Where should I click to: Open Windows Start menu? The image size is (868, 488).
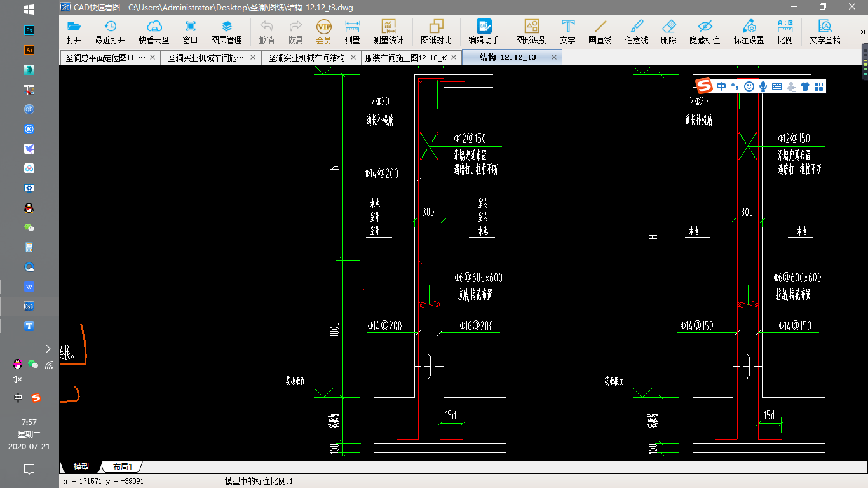pyautogui.click(x=29, y=10)
